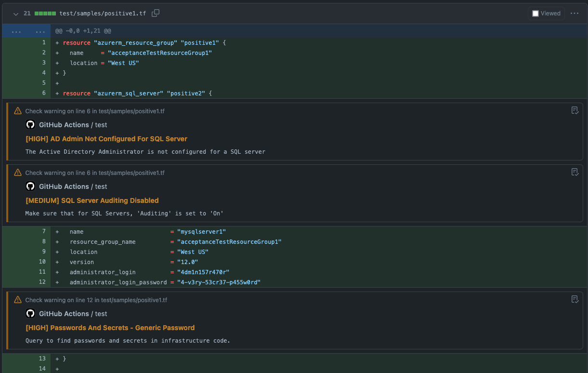Click the warning triangle on the Passwords annotation
Viewport: 588px width, 373px height.
(x=18, y=299)
